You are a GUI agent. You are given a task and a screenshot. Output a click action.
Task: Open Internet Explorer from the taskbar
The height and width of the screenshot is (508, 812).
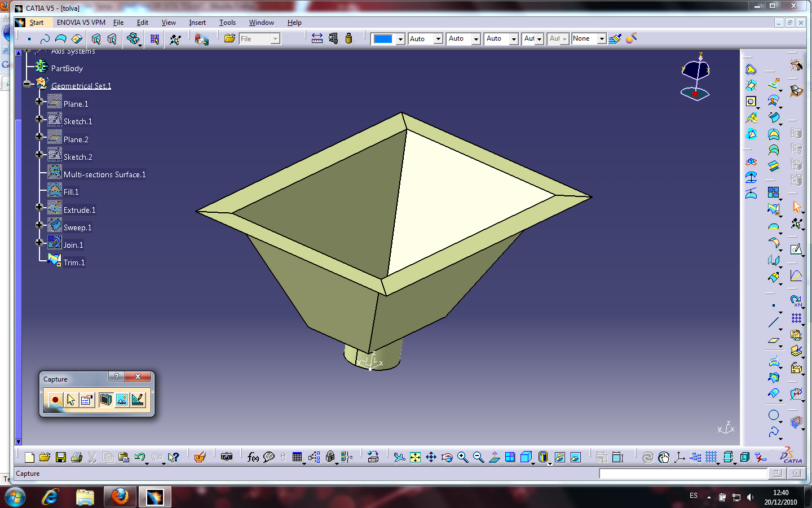[x=50, y=497]
